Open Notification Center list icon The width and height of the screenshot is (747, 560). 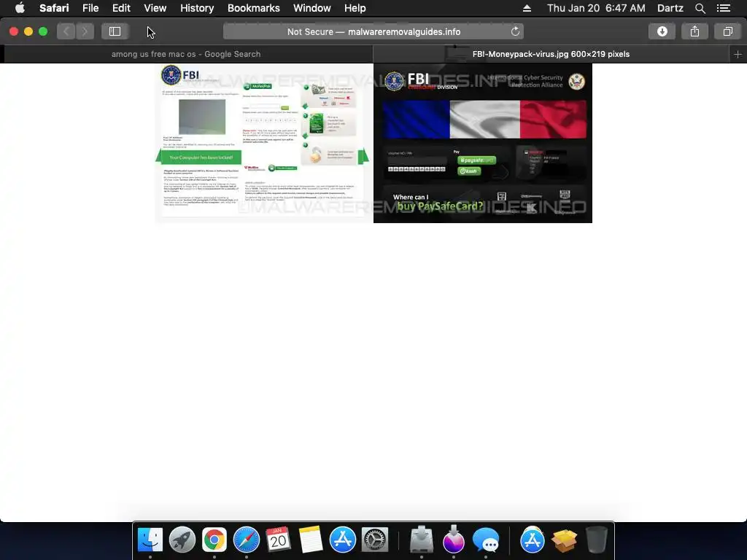(723, 8)
